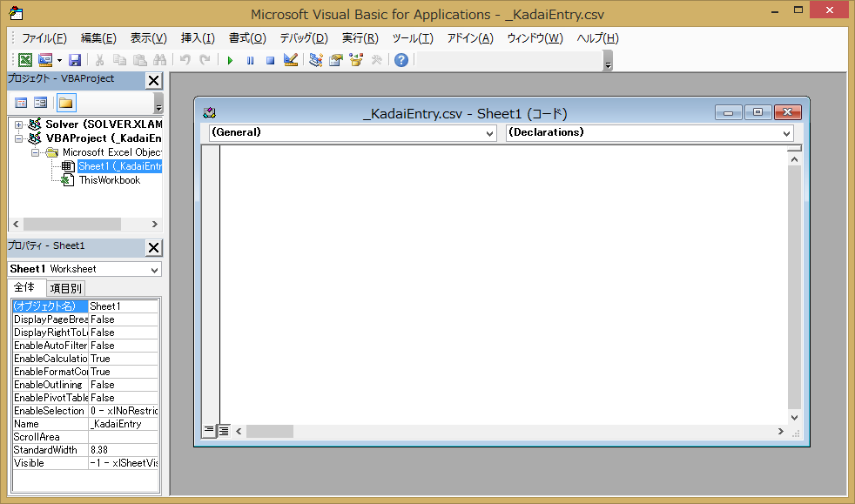Viewport: 855px width, 504px height.
Task: Click the Undo arrow icon
Action: point(185,60)
